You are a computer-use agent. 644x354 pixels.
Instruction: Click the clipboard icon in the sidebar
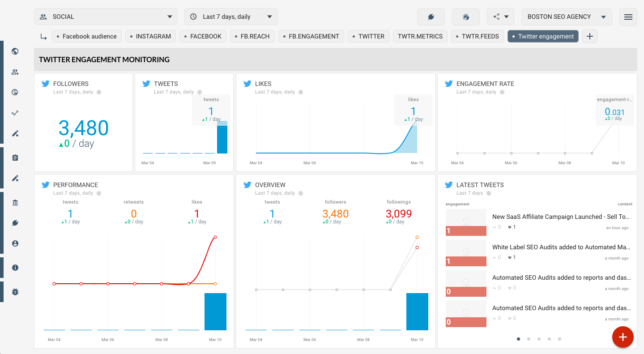pyautogui.click(x=15, y=158)
